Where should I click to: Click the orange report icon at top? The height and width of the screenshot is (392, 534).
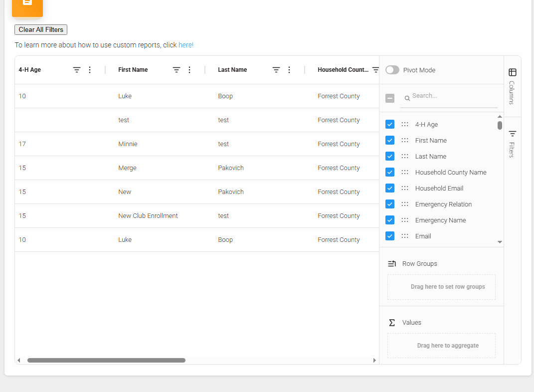point(27,5)
